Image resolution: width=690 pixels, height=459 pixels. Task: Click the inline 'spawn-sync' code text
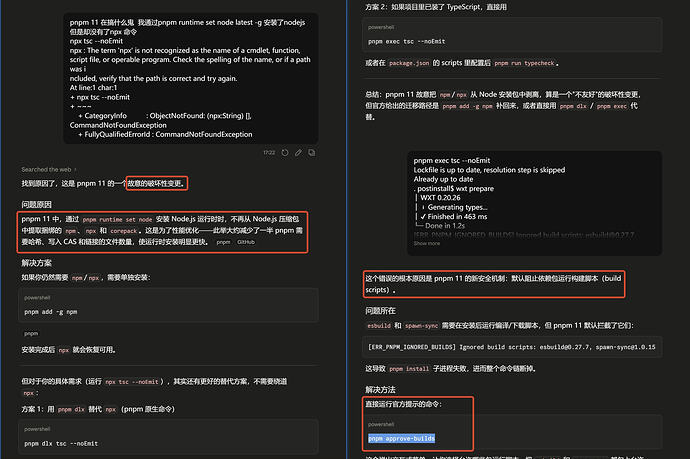(x=421, y=326)
